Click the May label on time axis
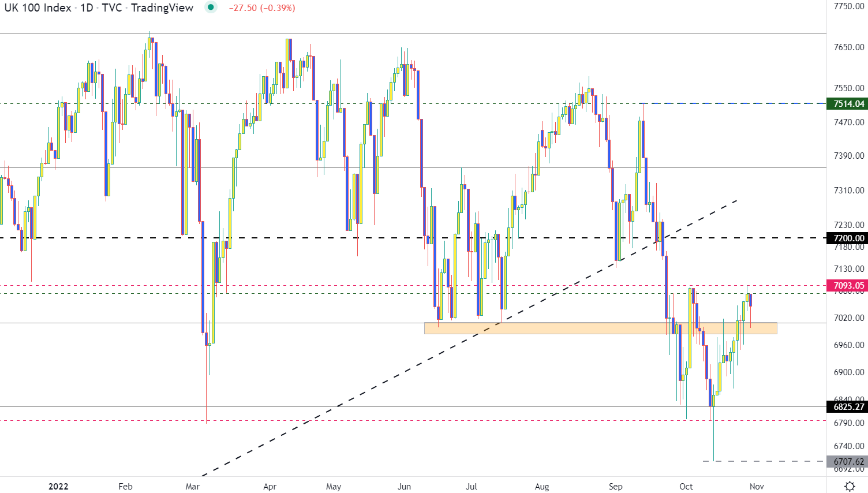The width and height of the screenshot is (868, 493). point(334,486)
